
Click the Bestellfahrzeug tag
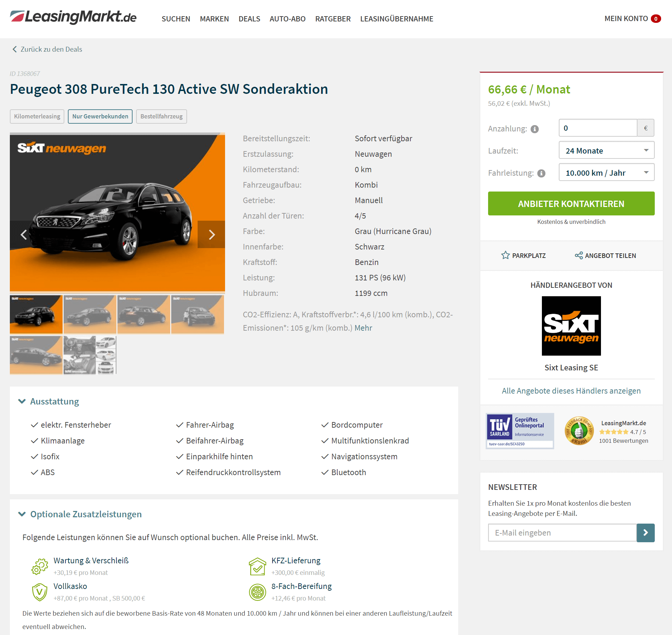coord(161,116)
